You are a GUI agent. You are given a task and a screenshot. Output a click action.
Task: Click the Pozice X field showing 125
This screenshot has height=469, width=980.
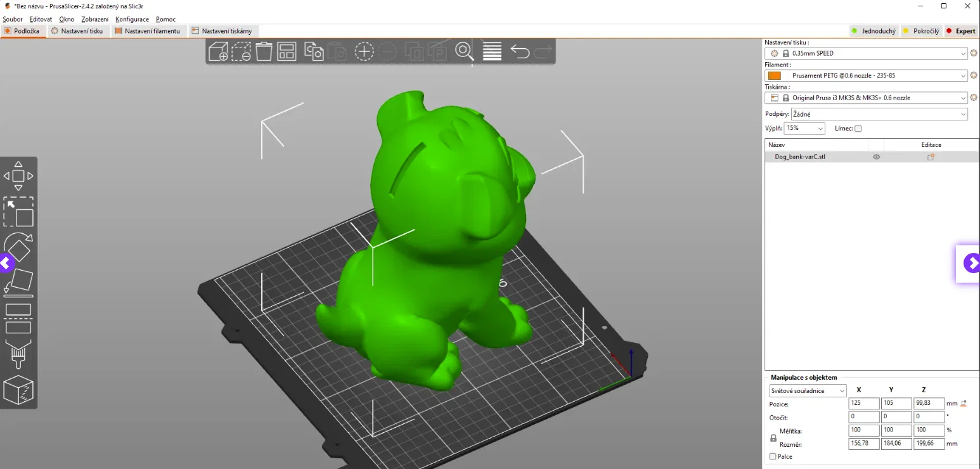pyautogui.click(x=864, y=403)
